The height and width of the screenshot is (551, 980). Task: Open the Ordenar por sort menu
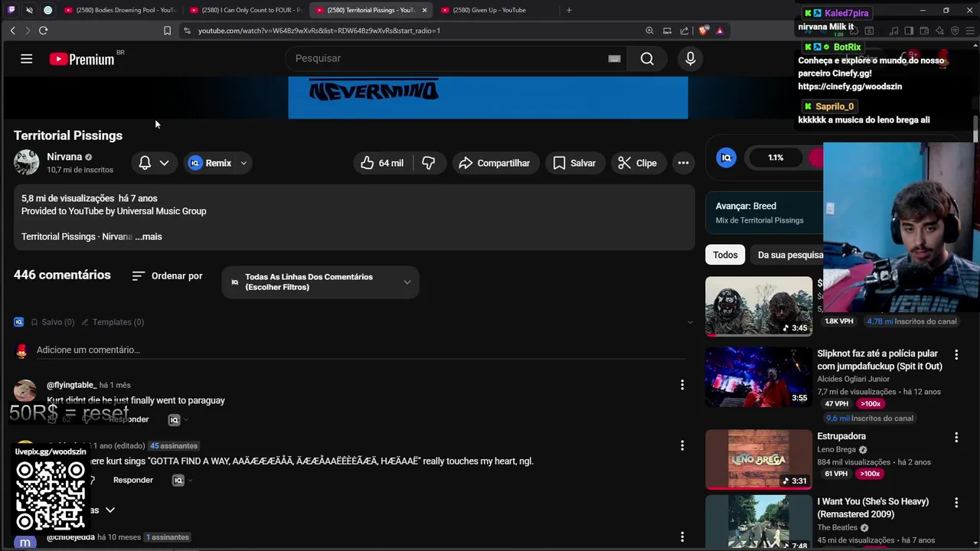[x=167, y=276]
